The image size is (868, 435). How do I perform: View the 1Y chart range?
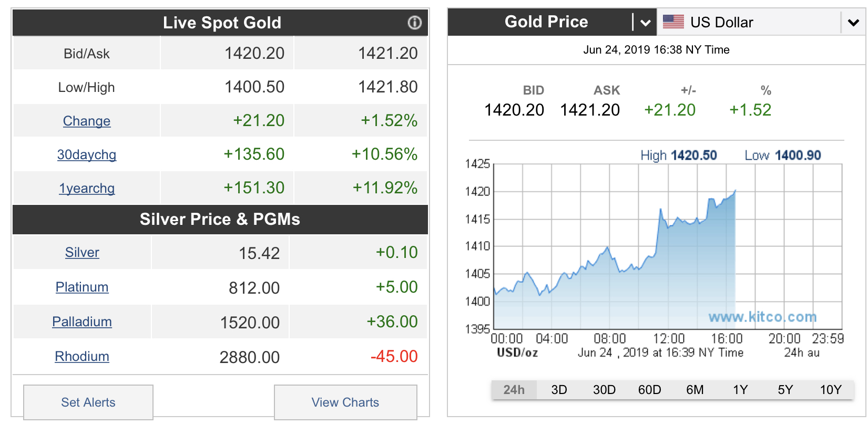740,390
